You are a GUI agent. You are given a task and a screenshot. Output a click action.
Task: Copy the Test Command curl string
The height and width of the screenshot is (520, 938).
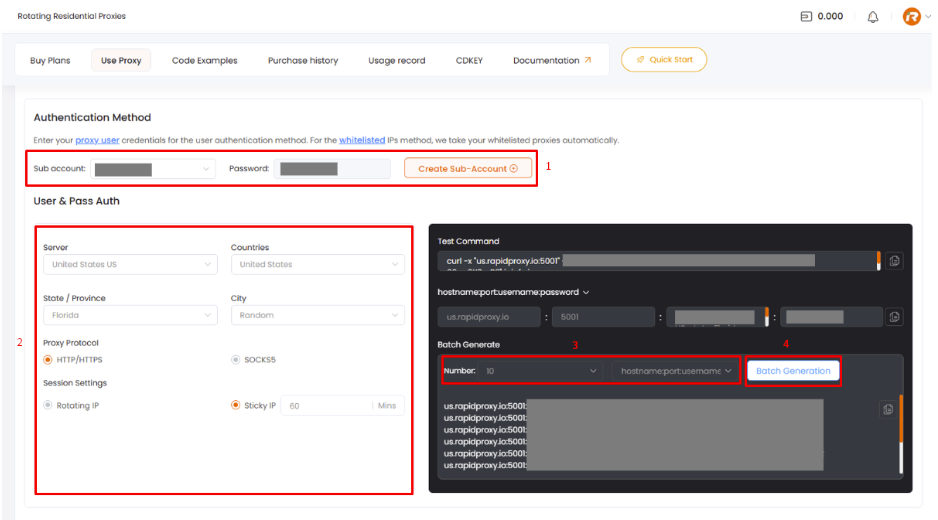pos(894,261)
